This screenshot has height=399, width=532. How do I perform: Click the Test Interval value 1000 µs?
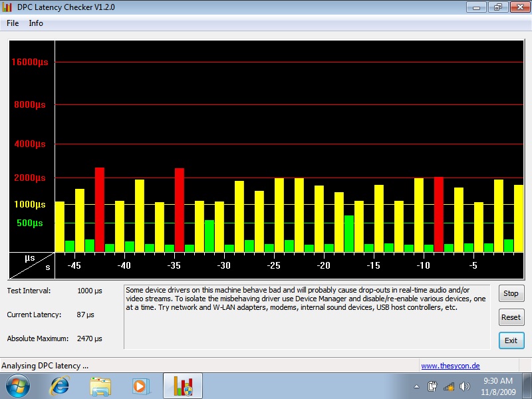point(90,291)
